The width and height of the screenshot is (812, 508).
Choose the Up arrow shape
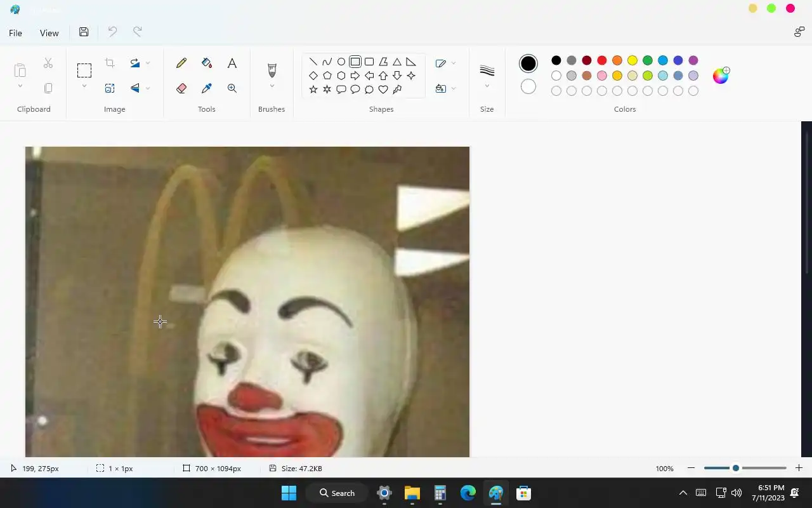[x=383, y=76]
